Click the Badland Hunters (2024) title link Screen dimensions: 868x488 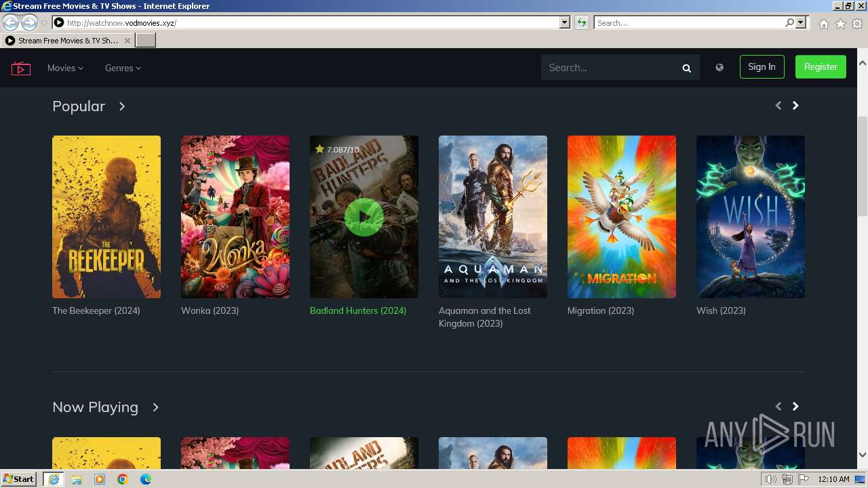click(358, 310)
